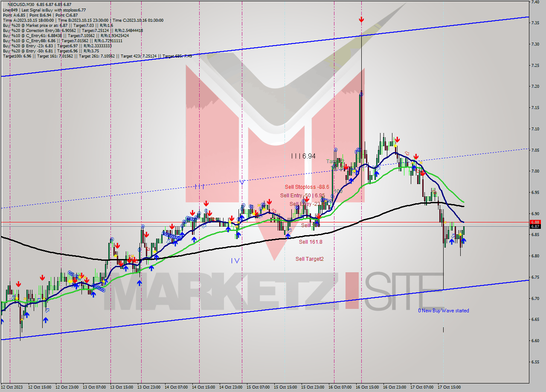This screenshot has height=392, width=546.
Task: Click the '13 Oct 15:00' time axis label
Action: pyautogui.click(x=122, y=387)
